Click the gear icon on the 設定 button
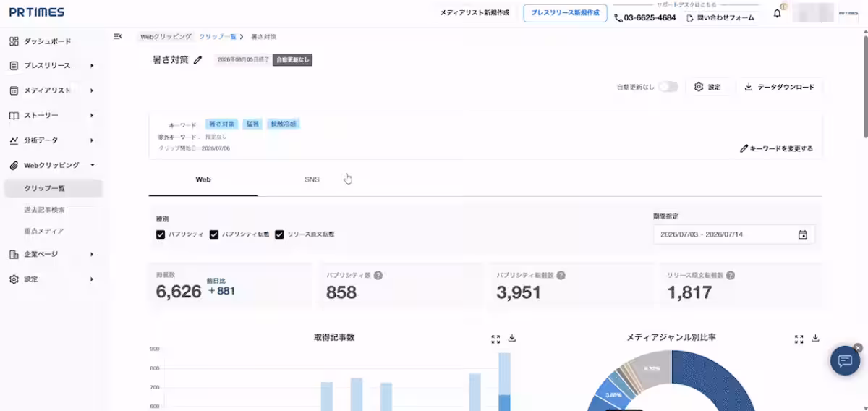Screen dimensions: 868x411 coord(699,87)
